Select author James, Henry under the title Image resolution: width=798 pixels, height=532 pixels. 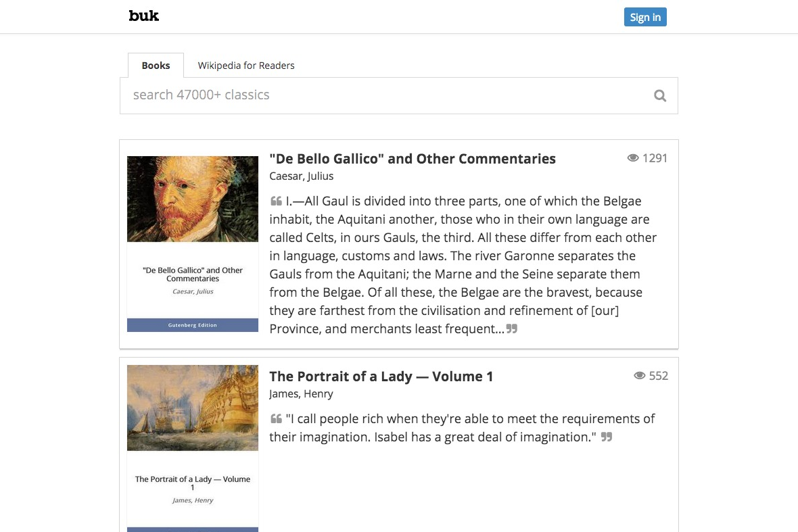coord(302,393)
